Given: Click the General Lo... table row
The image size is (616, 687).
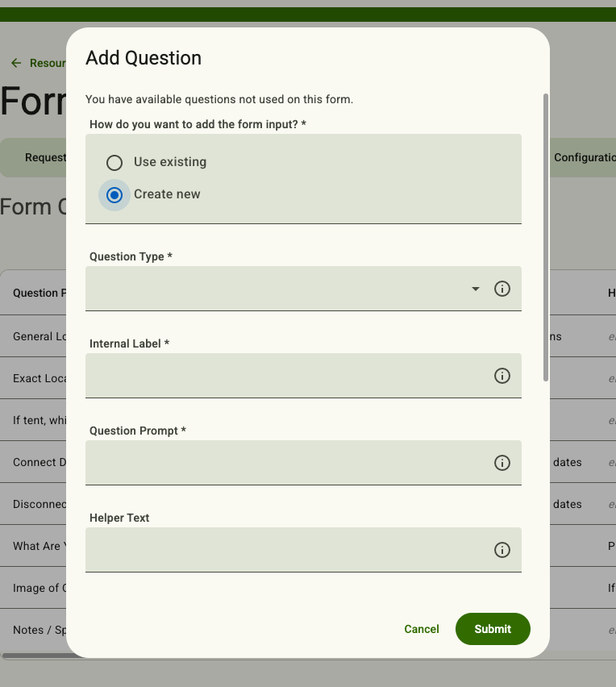Looking at the screenshot, I should [x=33, y=336].
